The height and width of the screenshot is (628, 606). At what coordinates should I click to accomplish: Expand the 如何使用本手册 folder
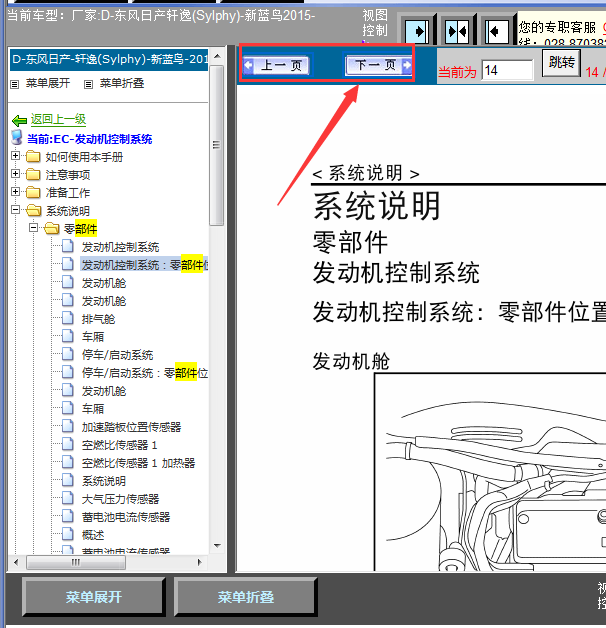tap(16, 156)
